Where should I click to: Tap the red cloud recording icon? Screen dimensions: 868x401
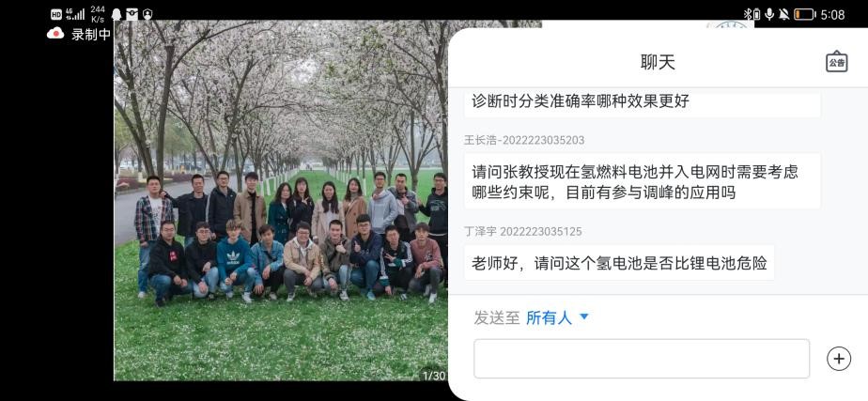pos(55,34)
